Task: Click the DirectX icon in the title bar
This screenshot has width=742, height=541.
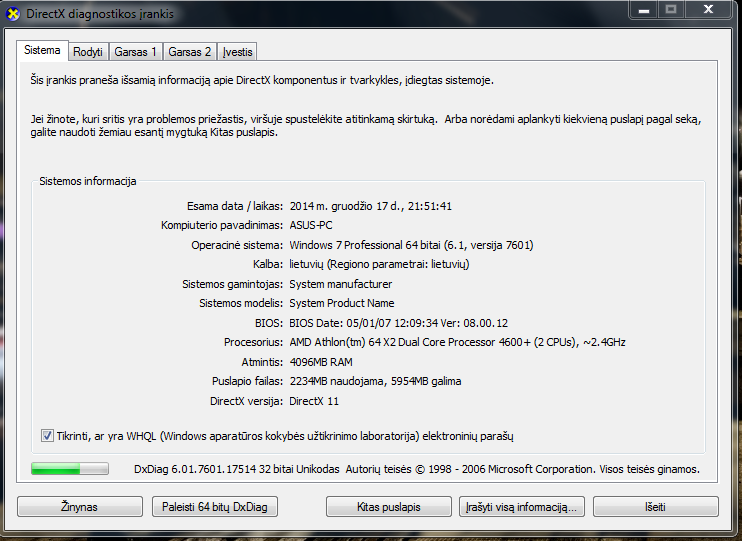Action: click(x=13, y=14)
